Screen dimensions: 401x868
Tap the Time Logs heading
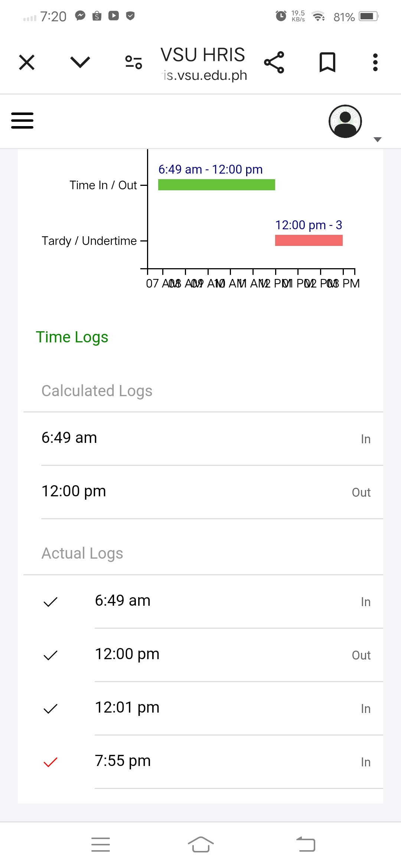coord(72,337)
